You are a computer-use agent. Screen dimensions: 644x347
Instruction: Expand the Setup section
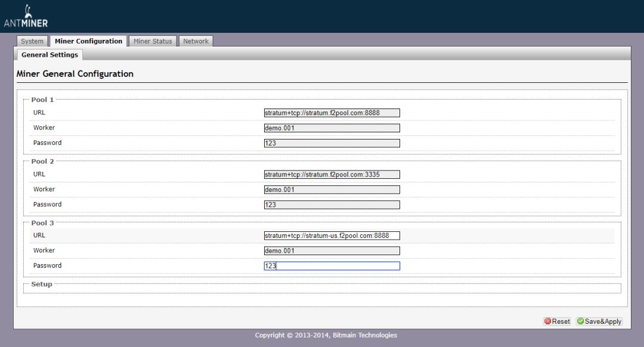click(x=42, y=284)
